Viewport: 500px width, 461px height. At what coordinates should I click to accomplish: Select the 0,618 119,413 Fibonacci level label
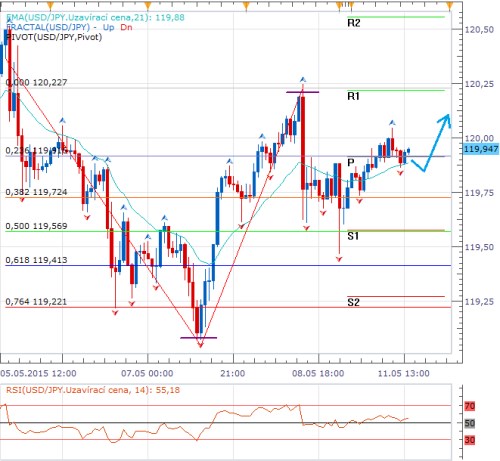pos(36,260)
